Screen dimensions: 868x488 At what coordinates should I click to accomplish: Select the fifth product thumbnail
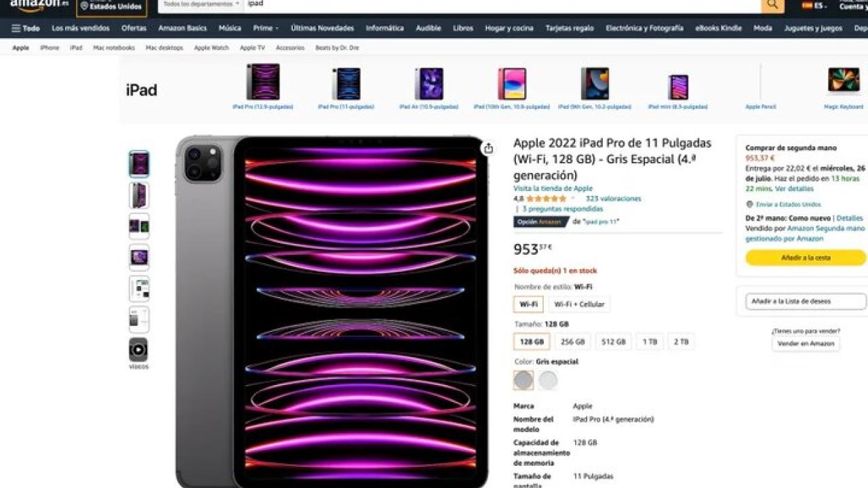(x=139, y=289)
